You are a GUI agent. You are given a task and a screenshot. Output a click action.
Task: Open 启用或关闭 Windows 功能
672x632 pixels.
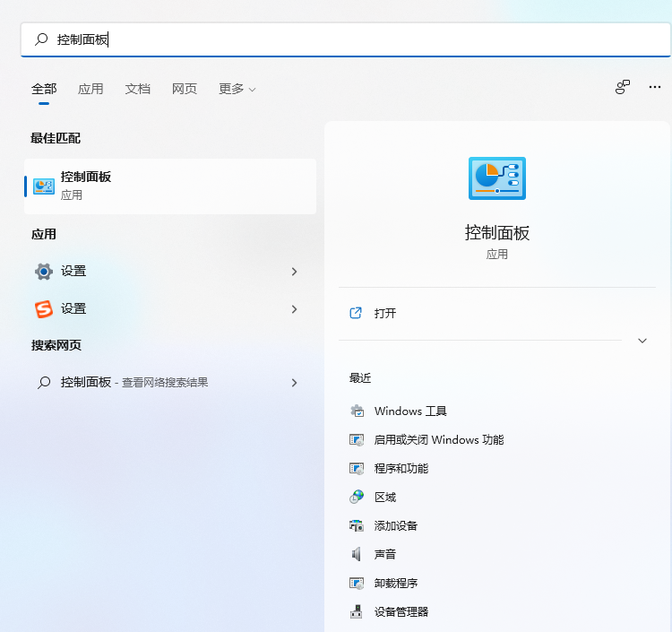[439, 440]
